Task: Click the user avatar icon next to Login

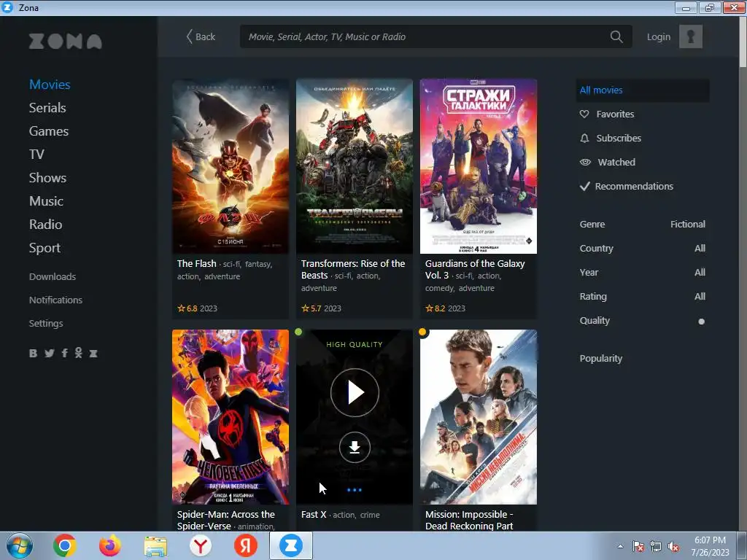Action: tap(690, 36)
